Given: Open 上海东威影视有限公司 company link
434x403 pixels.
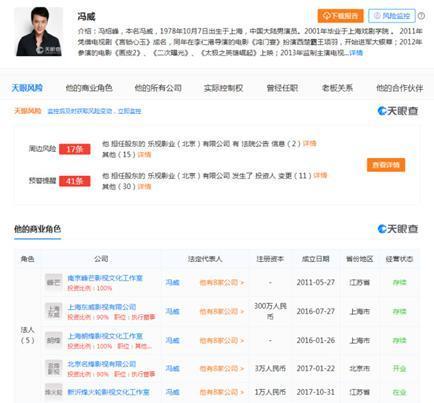Looking at the screenshot, I should point(102,307).
